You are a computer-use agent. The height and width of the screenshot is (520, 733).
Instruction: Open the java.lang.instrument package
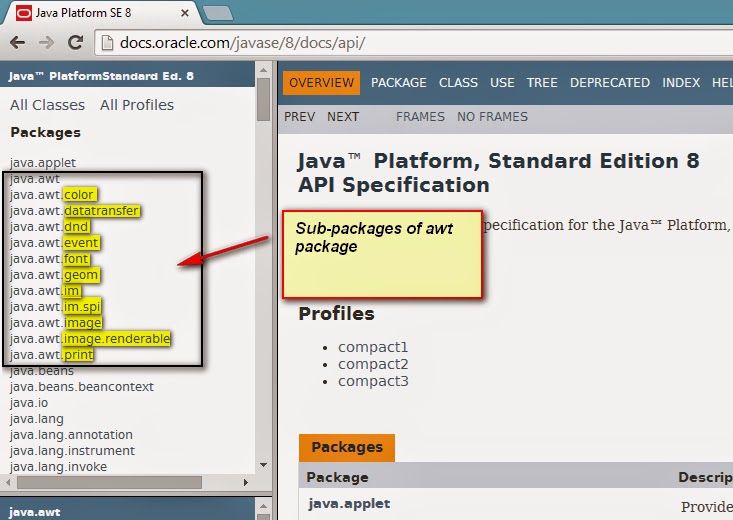[72, 451]
